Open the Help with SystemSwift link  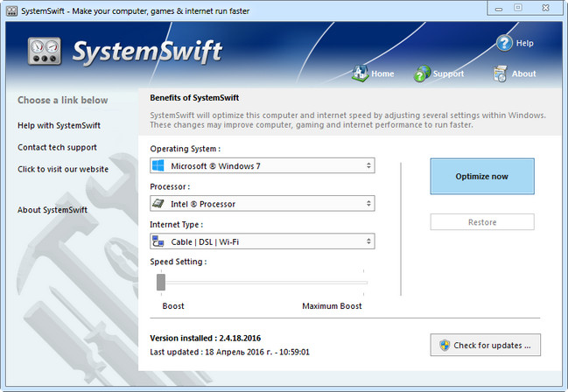tap(59, 125)
